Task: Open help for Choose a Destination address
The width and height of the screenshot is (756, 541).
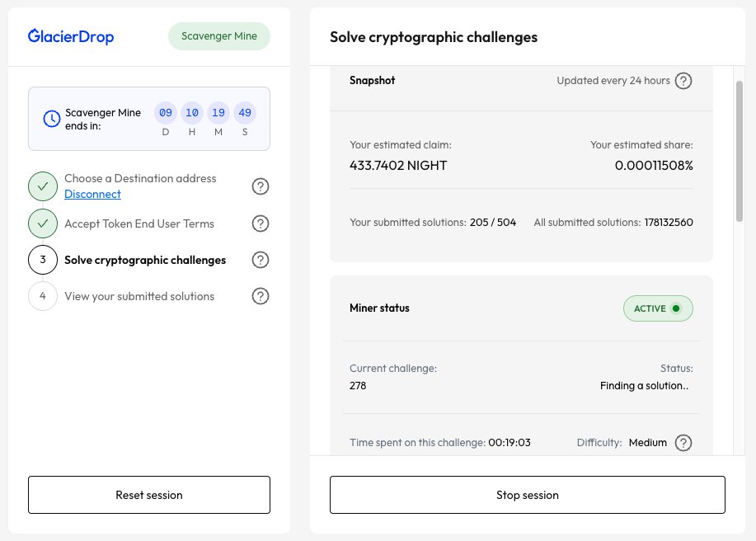Action: pyautogui.click(x=261, y=186)
